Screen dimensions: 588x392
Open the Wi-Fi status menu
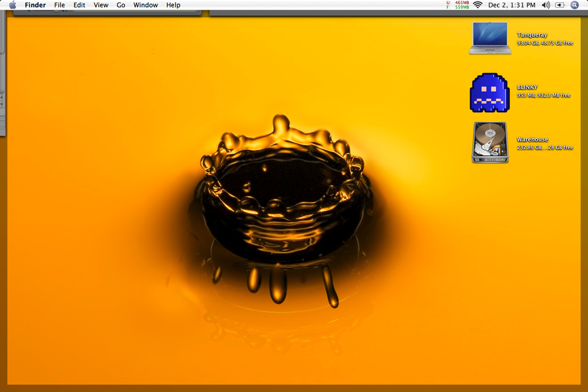click(x=477, y=5)
